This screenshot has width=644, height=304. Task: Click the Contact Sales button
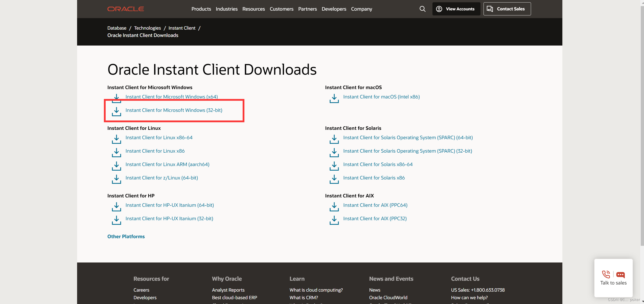507,9
